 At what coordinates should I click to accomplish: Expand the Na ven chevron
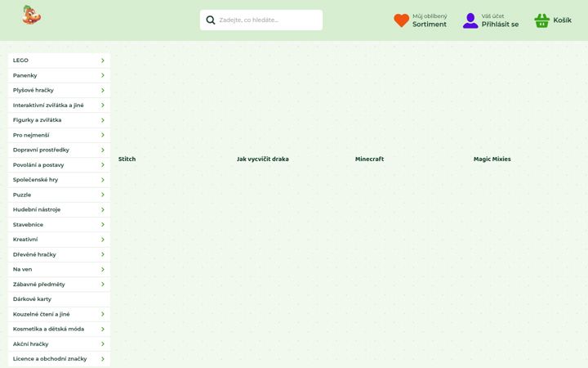102,269
